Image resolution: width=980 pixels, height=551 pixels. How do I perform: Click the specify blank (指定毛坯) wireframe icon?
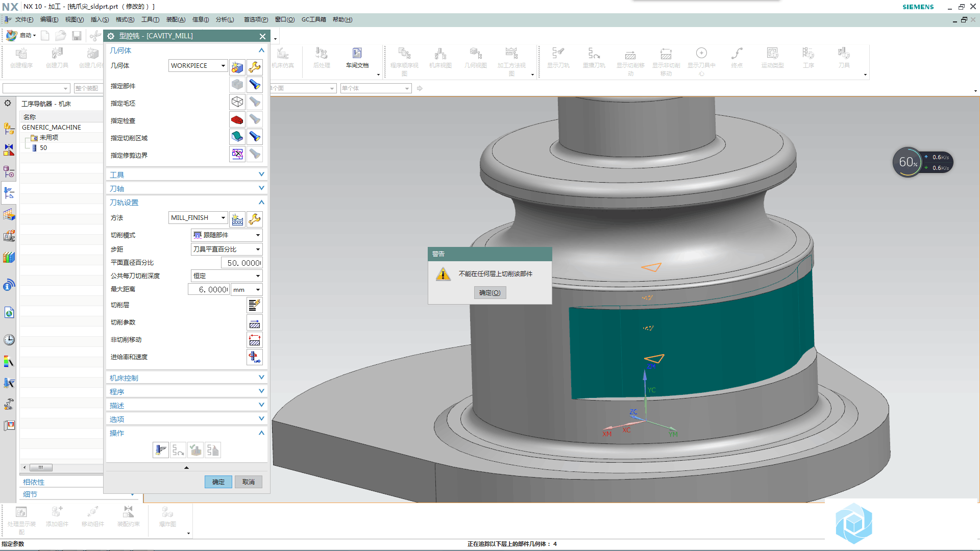(x=237, y=102)
